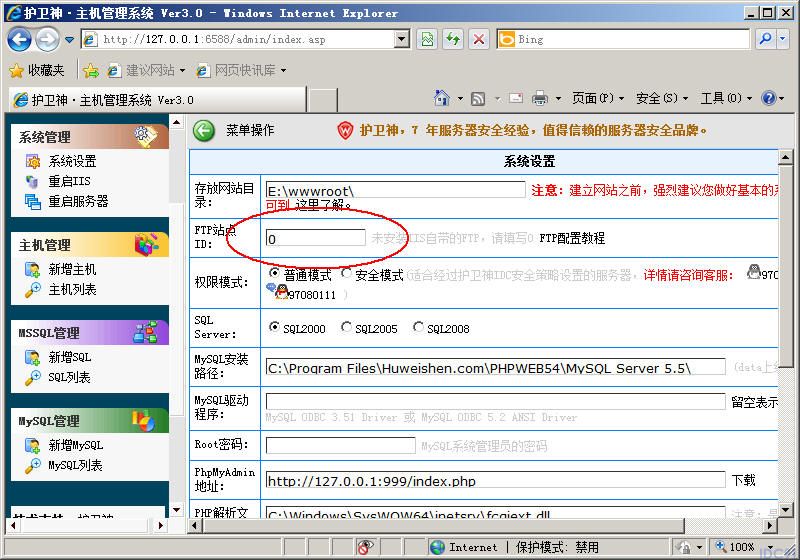The height and width of the screenshot is (560, 800).
Task: Click the 主机管理 colorful blocks header icon
Action: (146, 244)
